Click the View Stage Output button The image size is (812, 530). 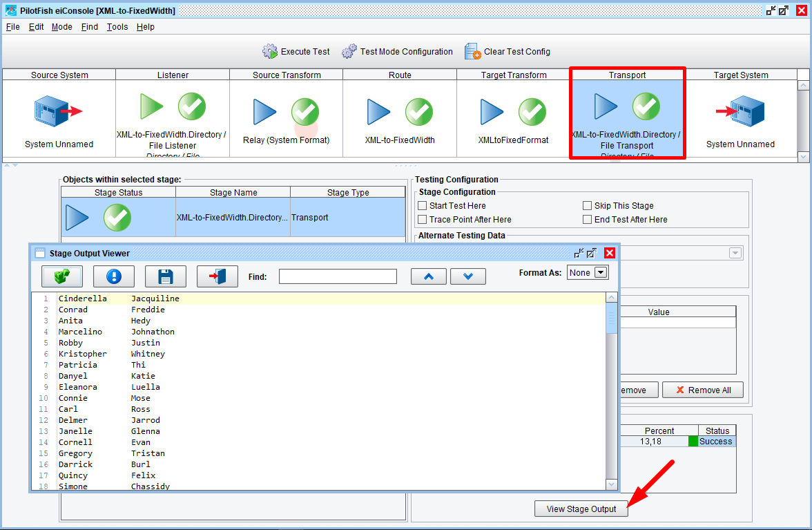click(581, 509)
